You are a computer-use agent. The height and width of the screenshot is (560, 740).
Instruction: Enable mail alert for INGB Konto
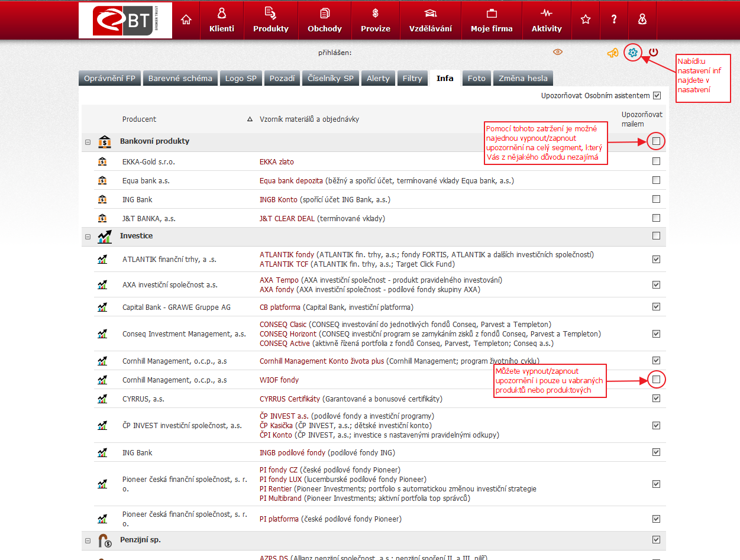click(x=656, y=199)
